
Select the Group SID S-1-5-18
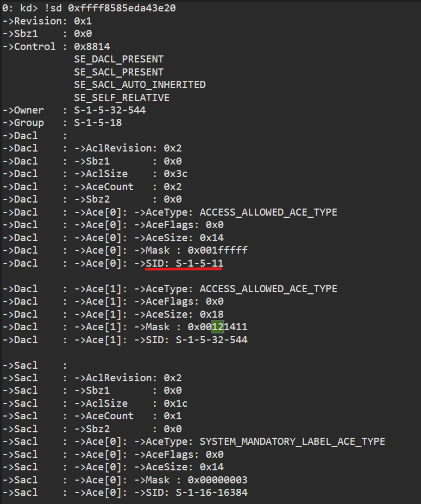click(98, 123)
